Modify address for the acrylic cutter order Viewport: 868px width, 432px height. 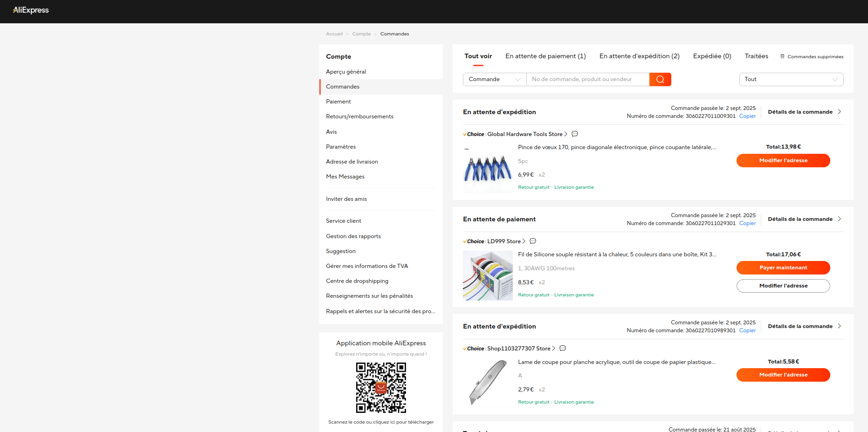pos(783,375)
